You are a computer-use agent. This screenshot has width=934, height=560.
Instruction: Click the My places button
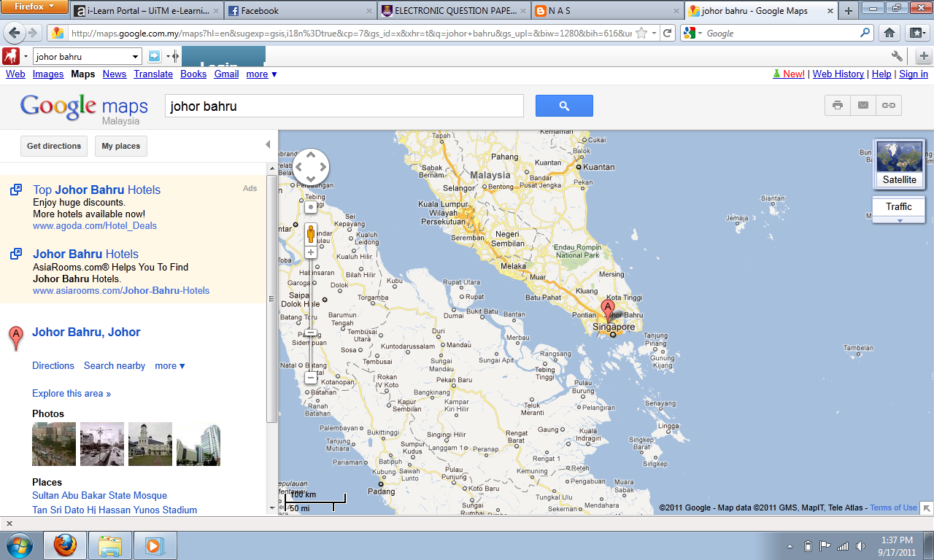(x=121, y=146)
